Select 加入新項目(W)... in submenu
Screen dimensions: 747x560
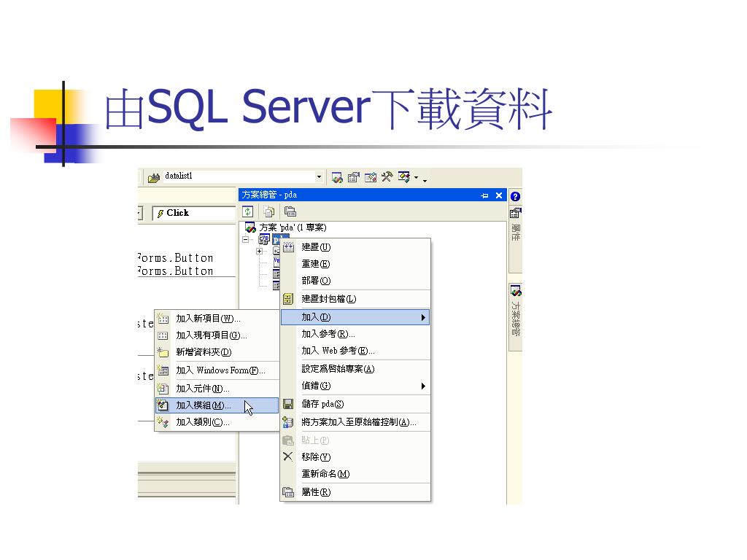(x=217, y=319)
